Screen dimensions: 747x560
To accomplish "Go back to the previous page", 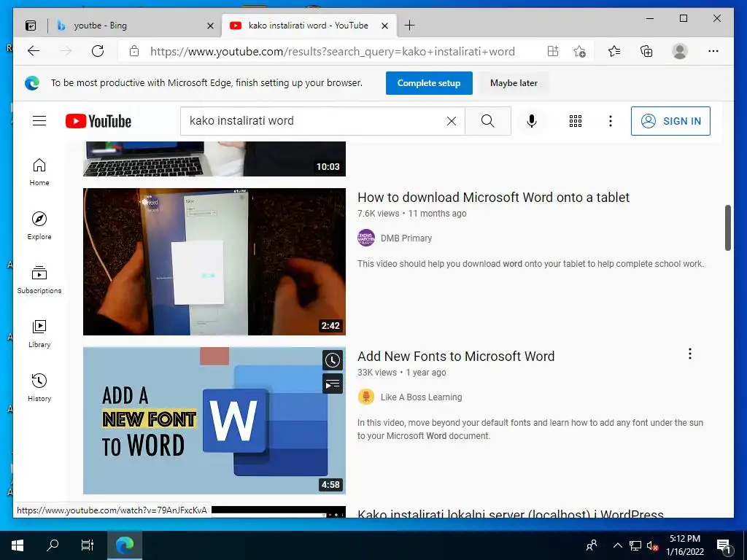I will (34, 51).
